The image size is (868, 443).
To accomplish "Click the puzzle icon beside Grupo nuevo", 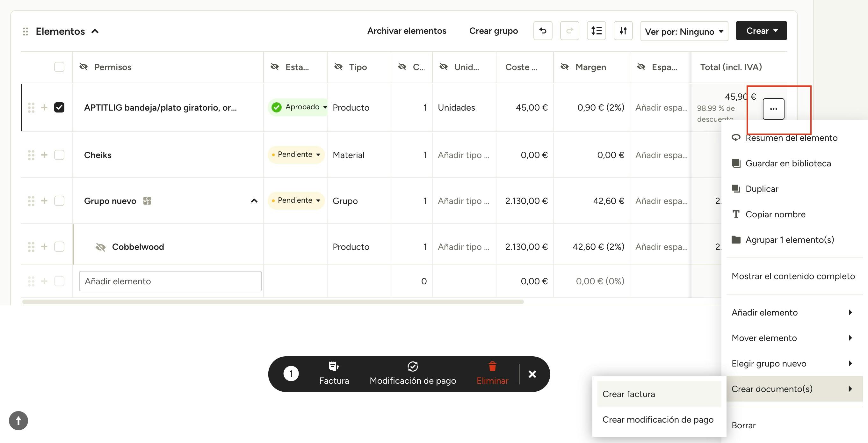I will click(147, 201).
